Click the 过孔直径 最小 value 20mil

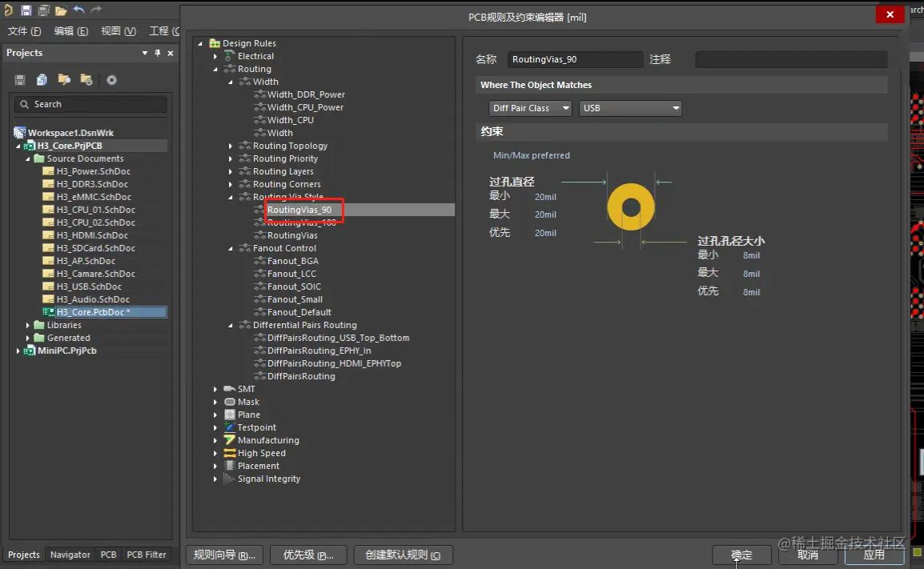546,198
